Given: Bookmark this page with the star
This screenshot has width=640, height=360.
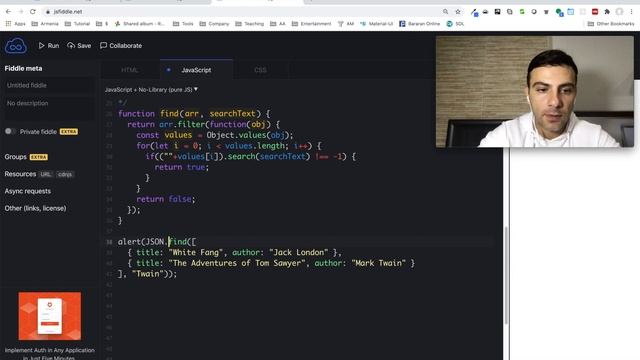Looking at the screenshot, I should (458, 12).
